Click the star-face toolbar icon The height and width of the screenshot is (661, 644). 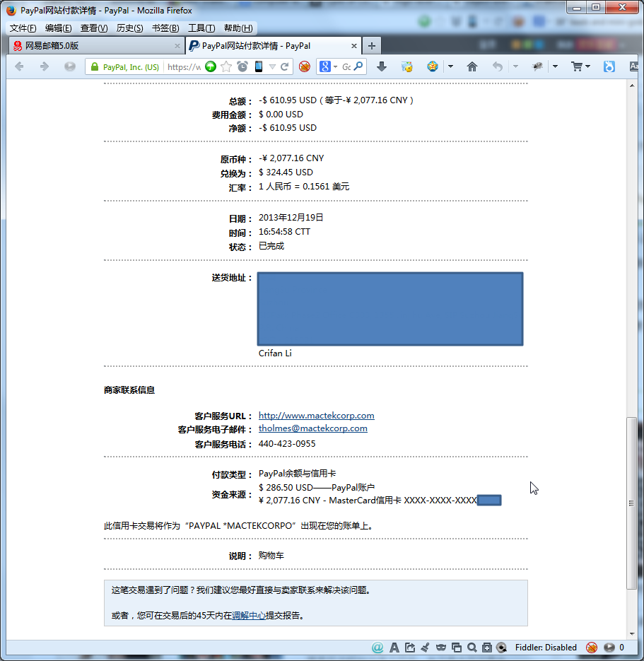tap(433, 66)
